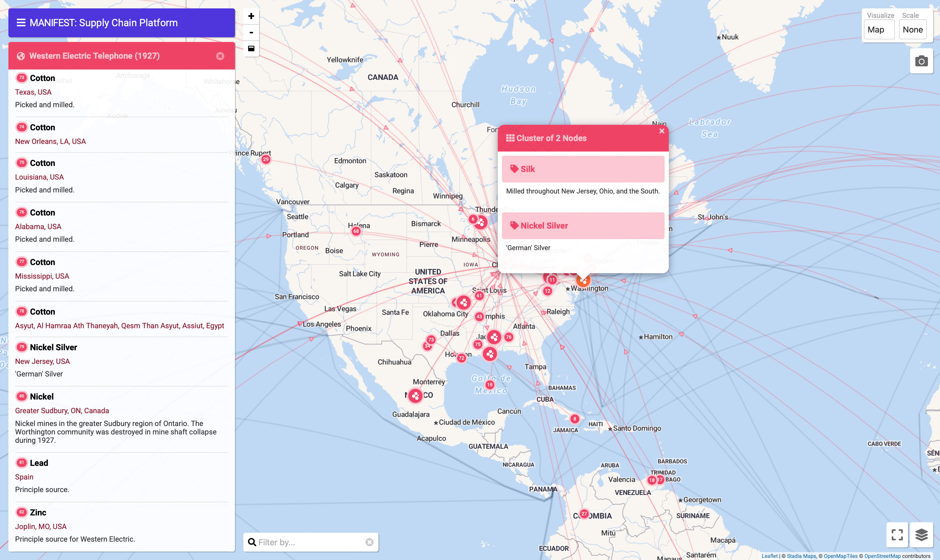Click the MANIFEST: Supply Chain Platform header
This screenshot has width=940, height=560.
coord(103,23)
